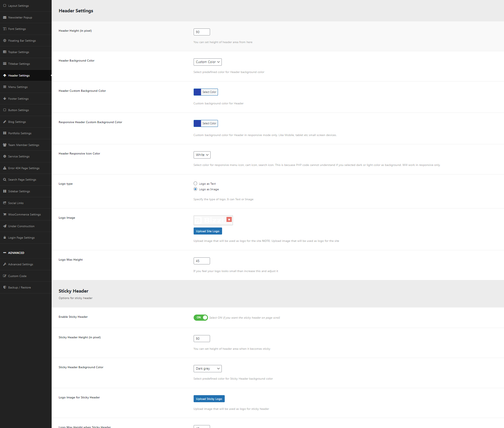Click the Footer Settings down-arrow icon
The width and height of the screenshot is (504, 428).
coord(5,99)
